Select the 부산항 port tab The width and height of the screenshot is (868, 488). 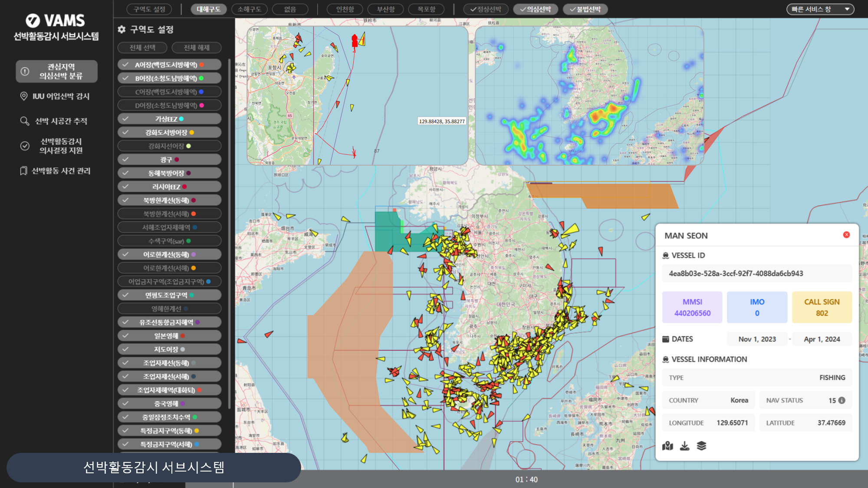click(x=385, y=9)
